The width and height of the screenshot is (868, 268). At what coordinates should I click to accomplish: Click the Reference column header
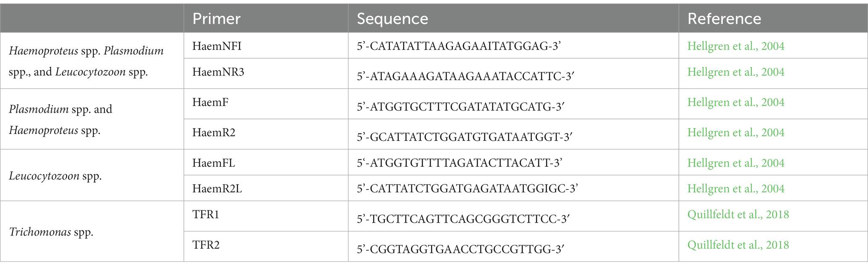click(x=724, y=19)
